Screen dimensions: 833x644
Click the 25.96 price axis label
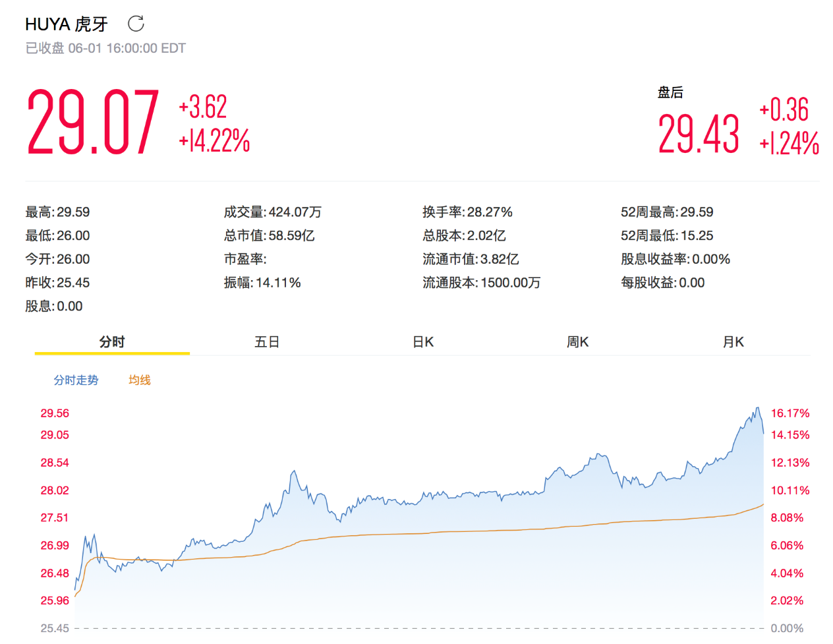pos(55,600)
